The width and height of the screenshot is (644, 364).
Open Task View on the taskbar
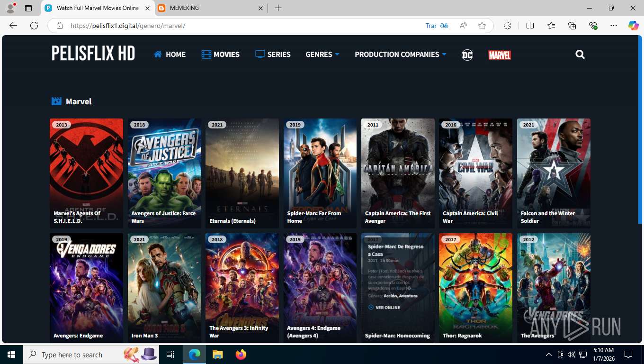coord(170,355)
